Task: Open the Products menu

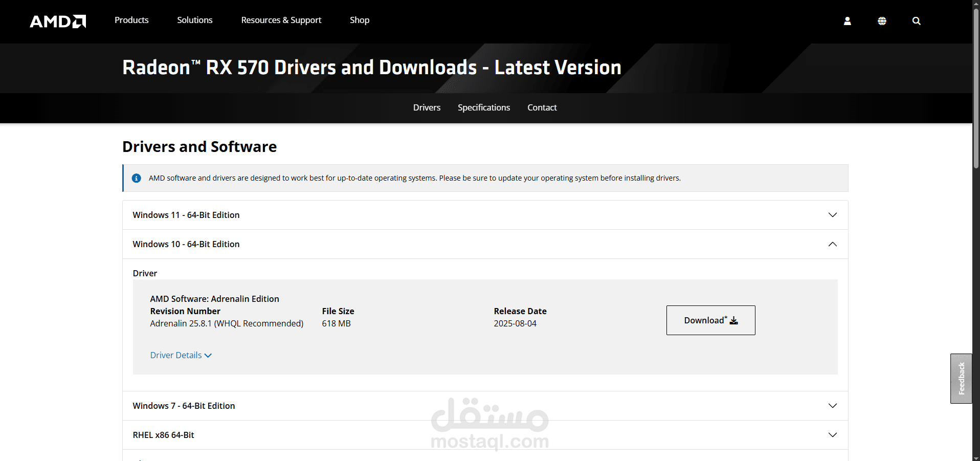Action: click(x=131, y=20)
